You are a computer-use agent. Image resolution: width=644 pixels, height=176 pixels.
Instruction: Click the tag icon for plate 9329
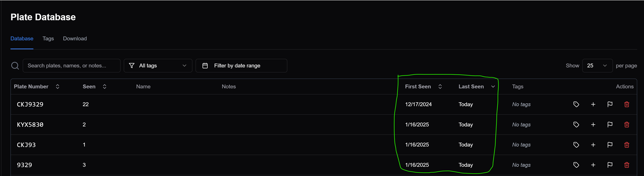576,165
